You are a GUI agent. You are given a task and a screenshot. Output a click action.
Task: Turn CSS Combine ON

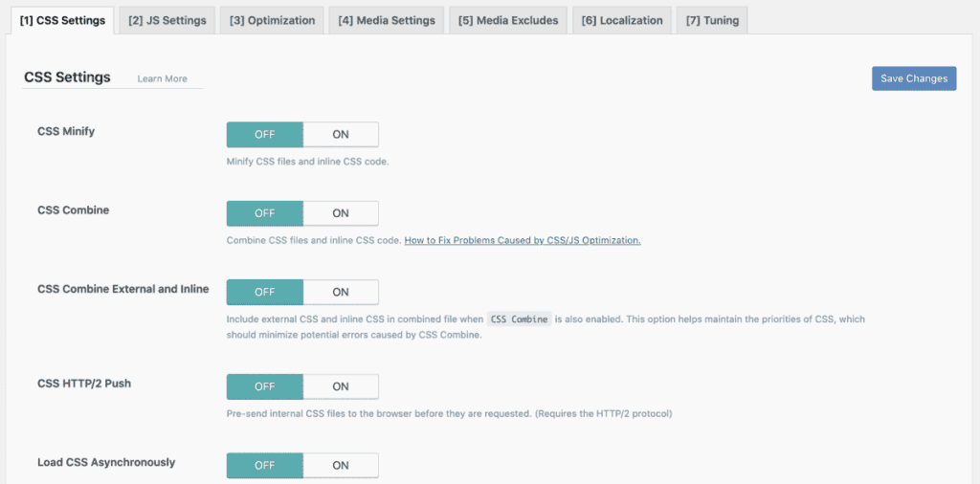(341, 213)
